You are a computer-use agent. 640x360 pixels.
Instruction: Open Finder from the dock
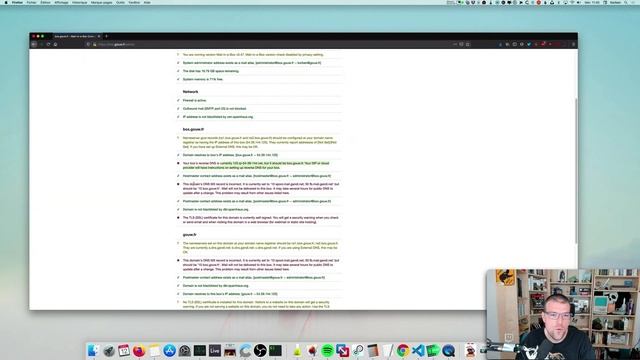pos(93,350)
